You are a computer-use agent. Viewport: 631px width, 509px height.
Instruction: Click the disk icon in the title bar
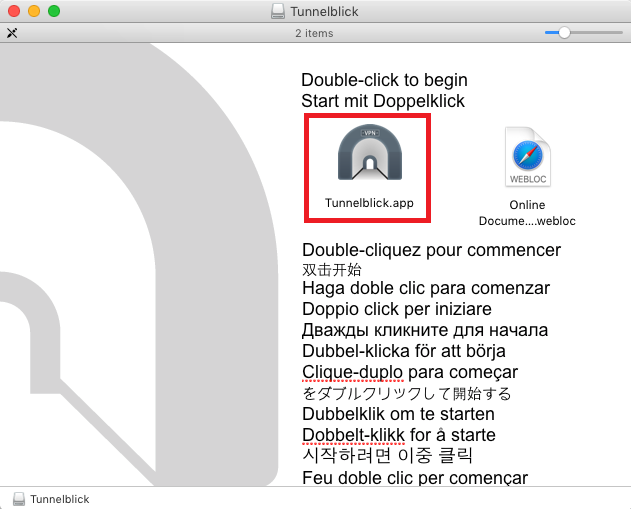pos(278,11)
